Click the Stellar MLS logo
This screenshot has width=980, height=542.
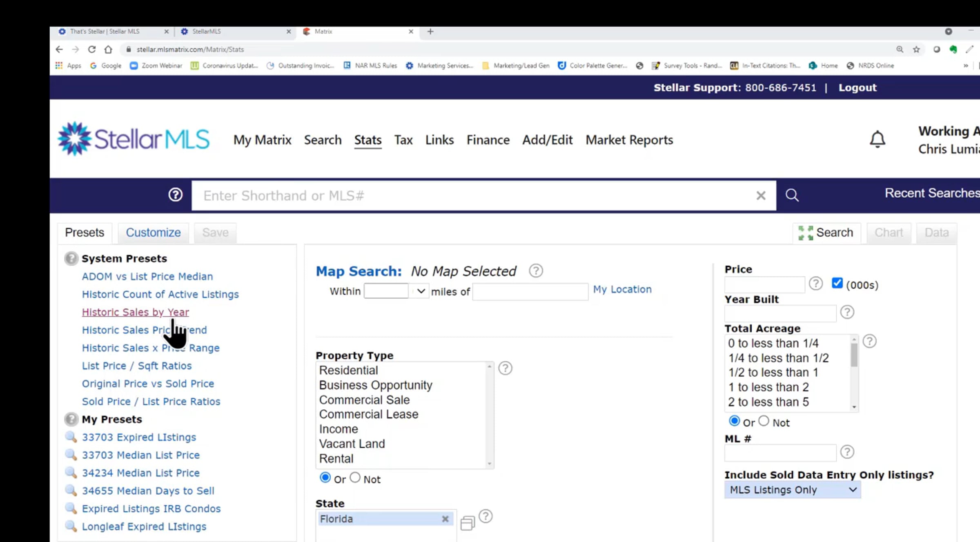[x=134, y=139]
